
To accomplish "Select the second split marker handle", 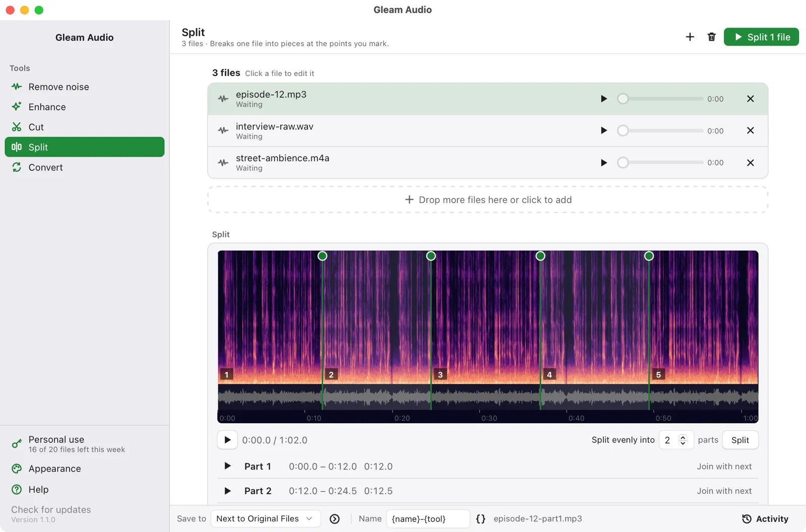I will click(431, 256).
